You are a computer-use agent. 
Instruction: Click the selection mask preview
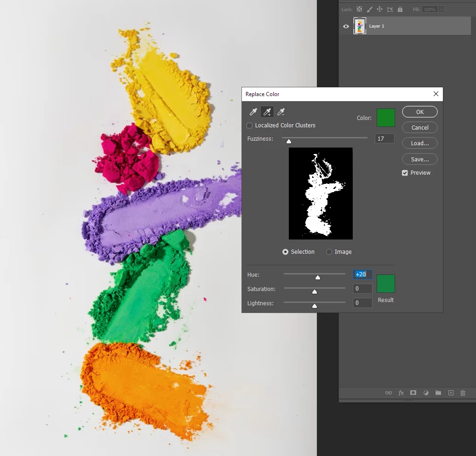321,194
